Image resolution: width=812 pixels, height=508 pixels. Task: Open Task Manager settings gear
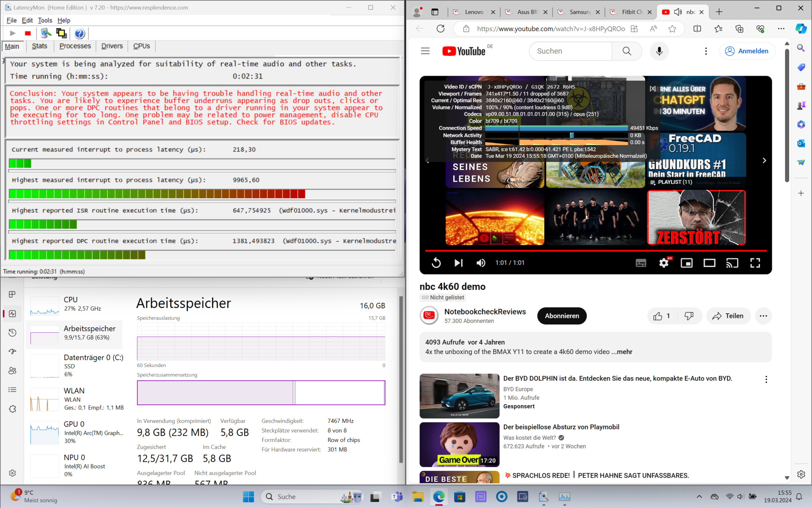click(x=12, y=473)
